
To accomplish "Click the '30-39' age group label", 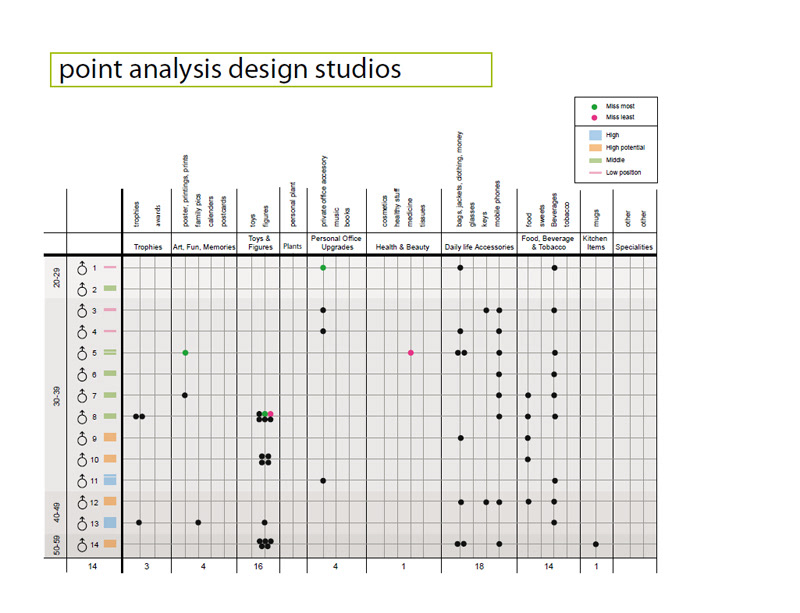I will pyautogui.click(x=57, y=396).
